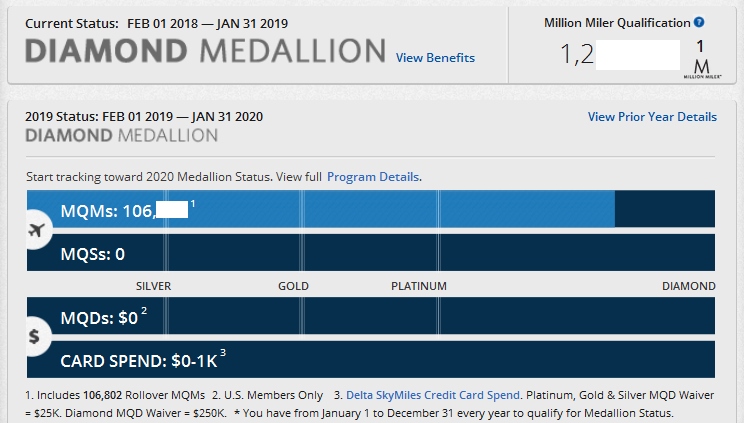Image resolution: width=744 pixels, height=423 pixels.
Task: Click the DIAMOND tier label
Action: tap(689, 286)
